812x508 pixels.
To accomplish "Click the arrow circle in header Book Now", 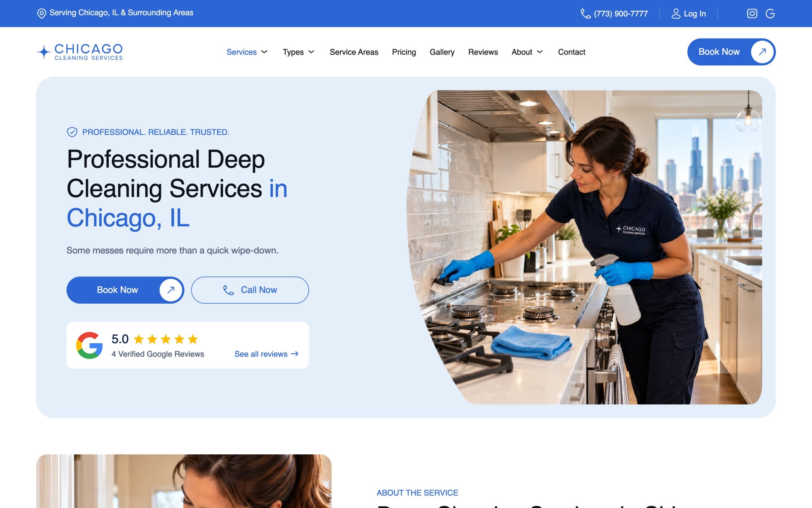I will coord(762,52).
